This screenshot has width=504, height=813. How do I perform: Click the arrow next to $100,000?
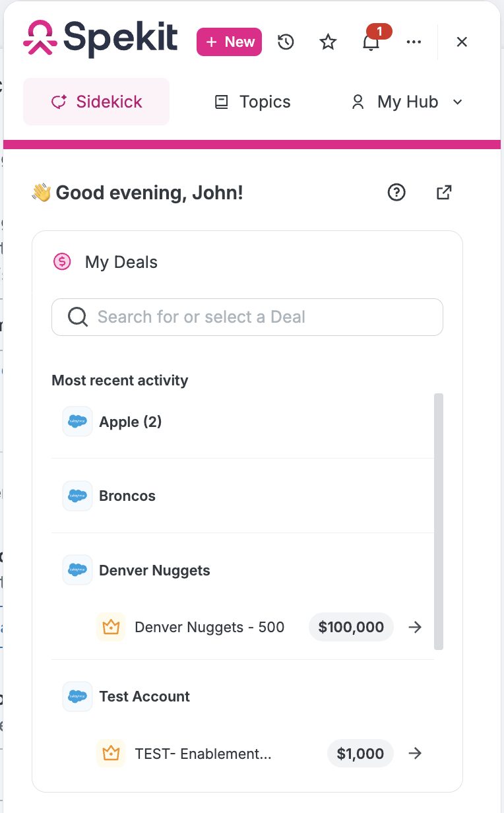415,627
